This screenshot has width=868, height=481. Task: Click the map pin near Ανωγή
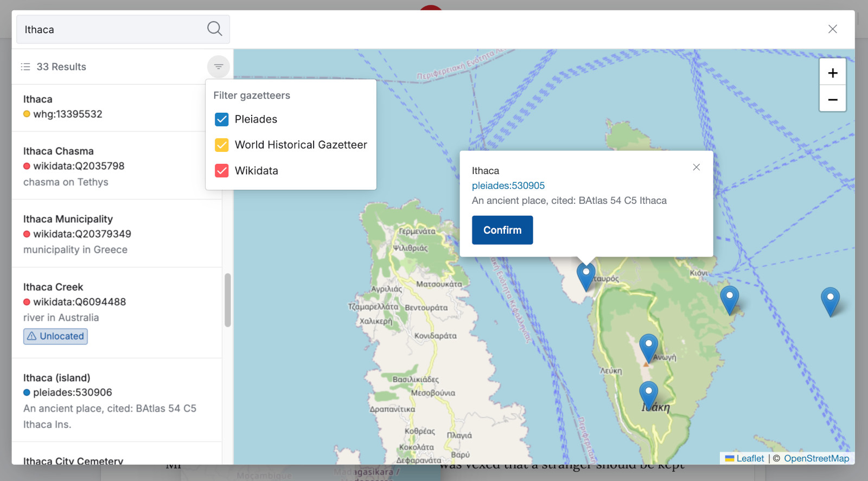click(x=648, y=348)
